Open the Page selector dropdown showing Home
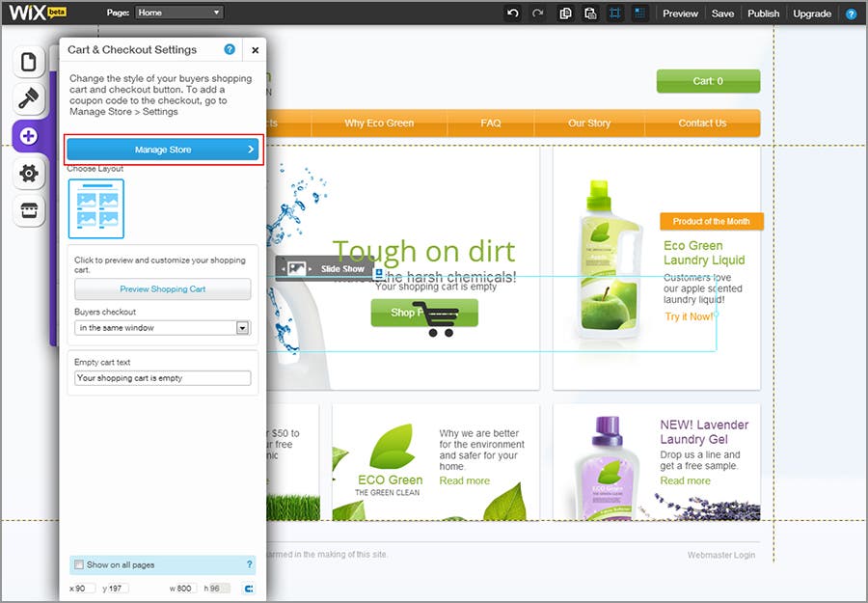The height and width of the screenshot is (603, 868). 178,14
